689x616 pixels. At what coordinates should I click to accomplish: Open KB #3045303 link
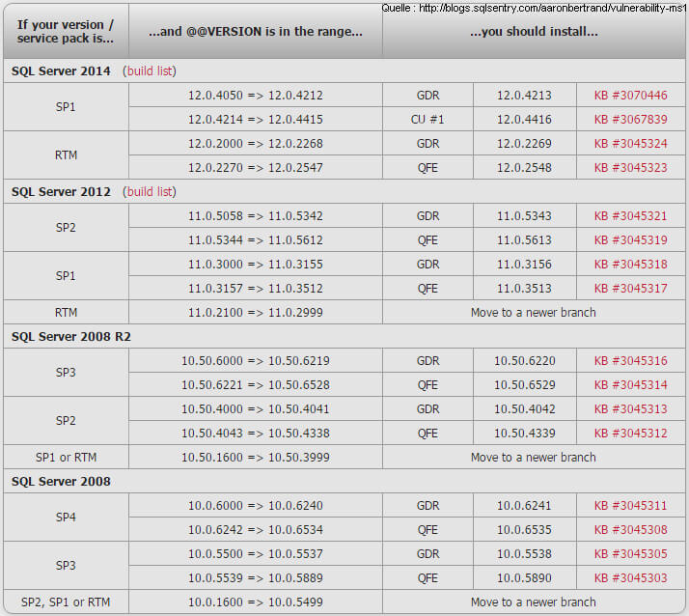point(630,578)
